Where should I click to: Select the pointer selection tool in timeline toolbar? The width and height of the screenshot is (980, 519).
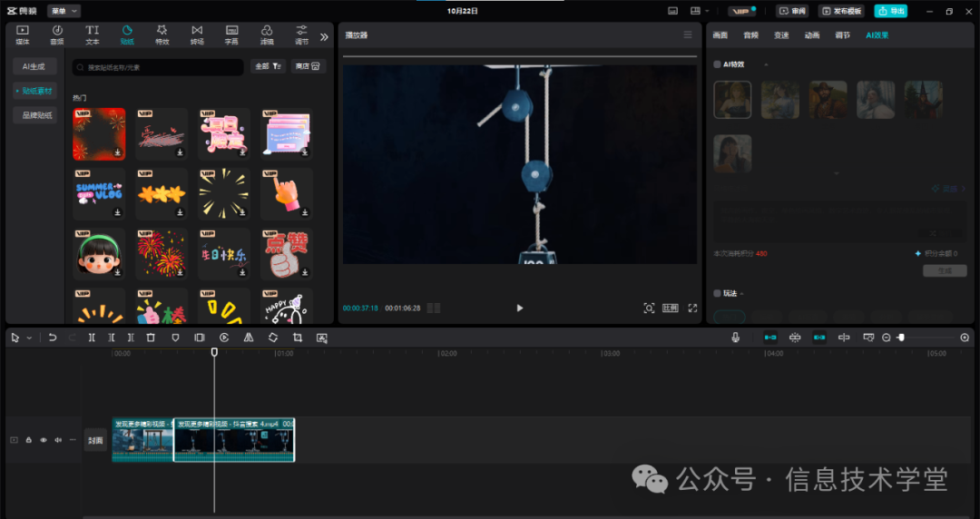(15, 338)
